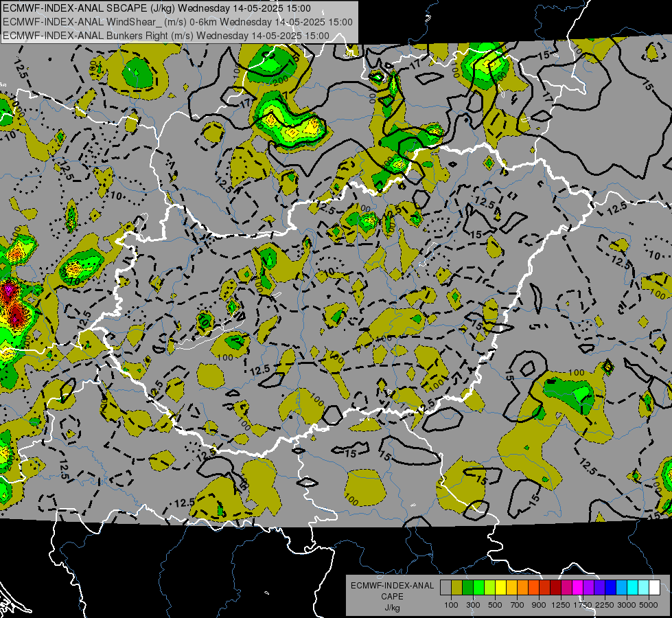Select the dark green legend swatch
Viewport: 672px width, 618px height.
click(x=467, y=588)
